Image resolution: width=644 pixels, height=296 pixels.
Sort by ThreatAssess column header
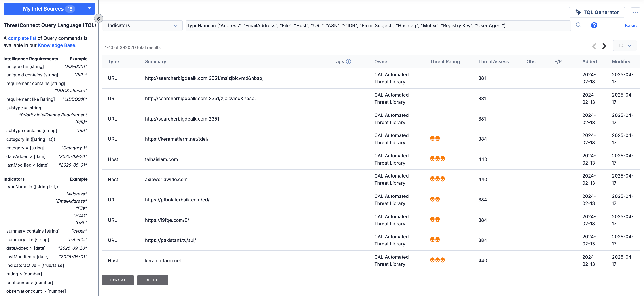493,62
